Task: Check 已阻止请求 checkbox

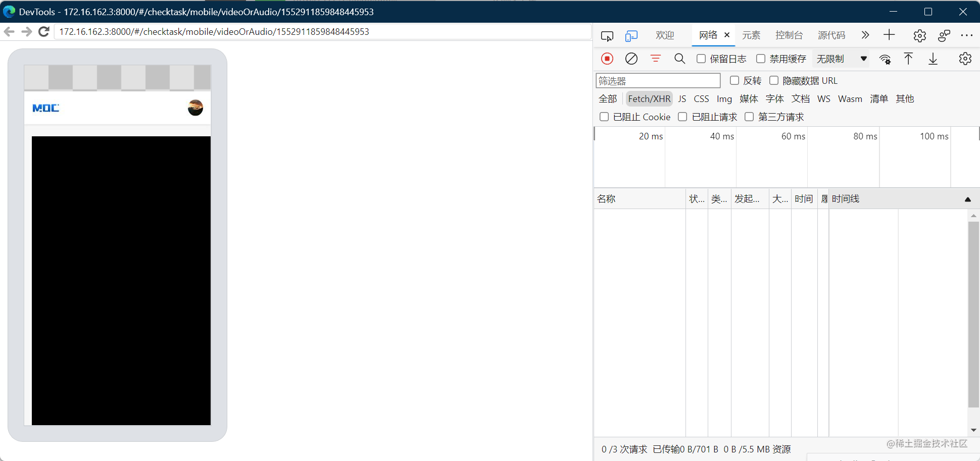Action: (x=682, y=117)
